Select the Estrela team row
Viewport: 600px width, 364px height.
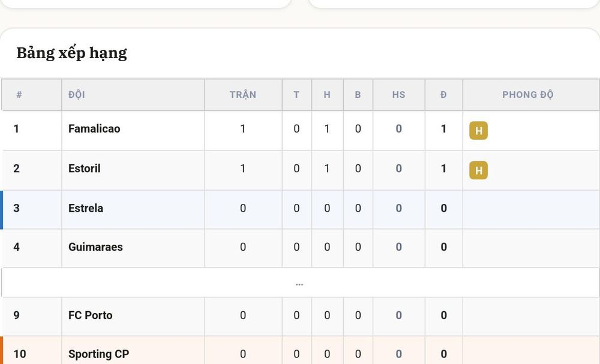(300, 209)
